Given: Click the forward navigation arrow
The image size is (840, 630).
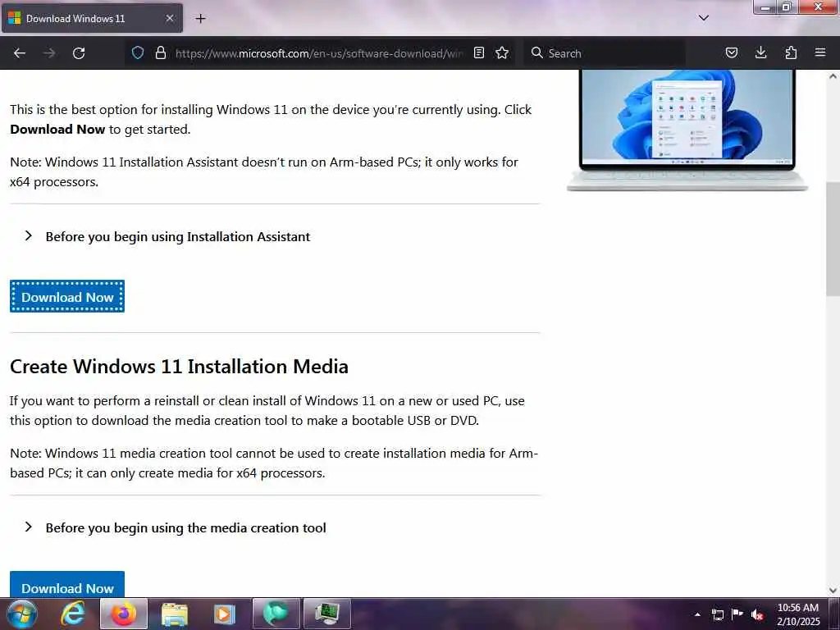Looking at the screenshot, I should coord(49,53).
